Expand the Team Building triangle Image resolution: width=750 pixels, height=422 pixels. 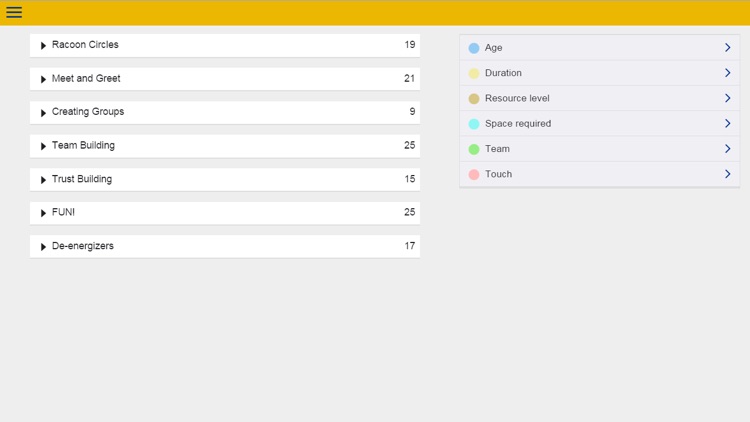coord(43,146)
